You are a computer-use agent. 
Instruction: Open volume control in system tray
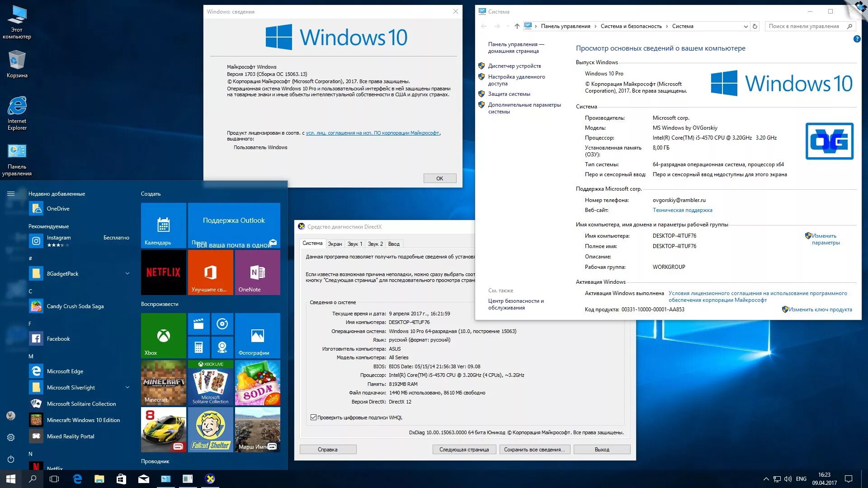pyautogui.click(x=788, y=479)
